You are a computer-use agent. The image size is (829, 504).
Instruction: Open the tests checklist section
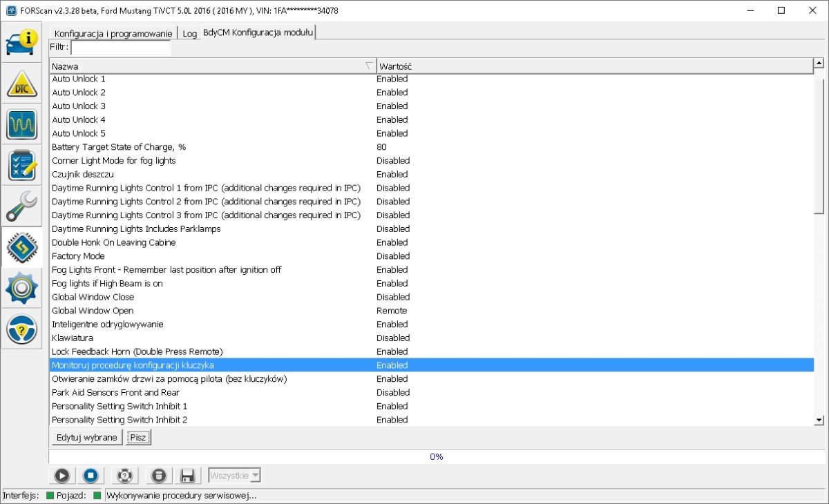pos(22,166)
